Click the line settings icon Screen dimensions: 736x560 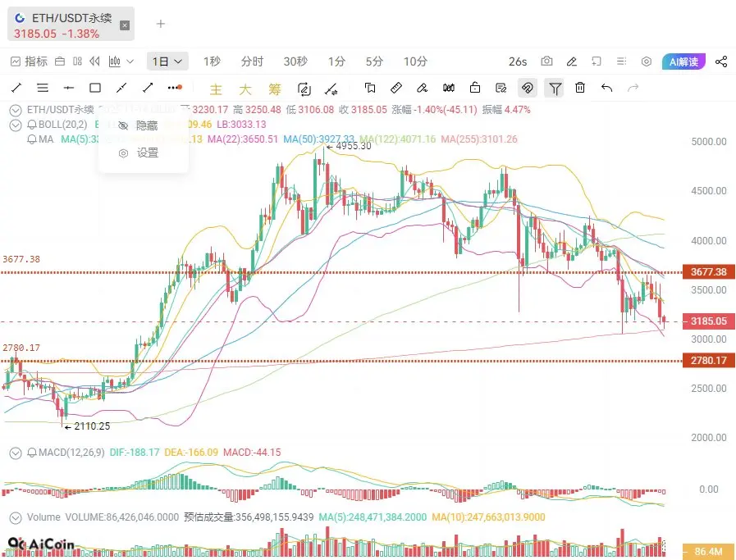point(331,89)
